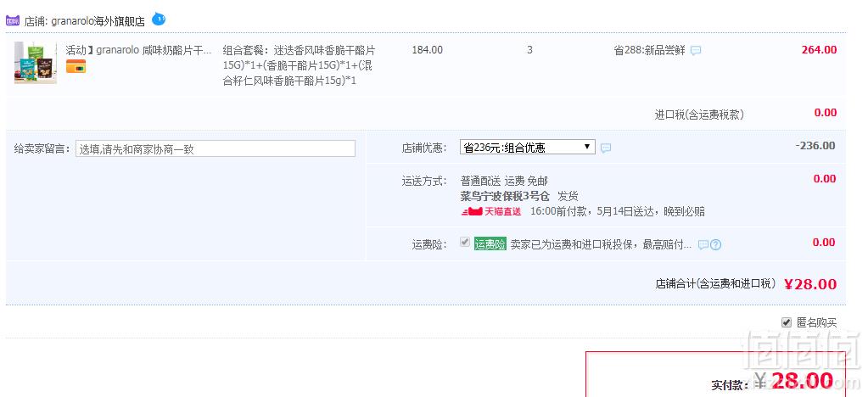868x397 pixels.
Task: Click the 组合套餐 bundle description text
Action: click(x=299, y=65)
